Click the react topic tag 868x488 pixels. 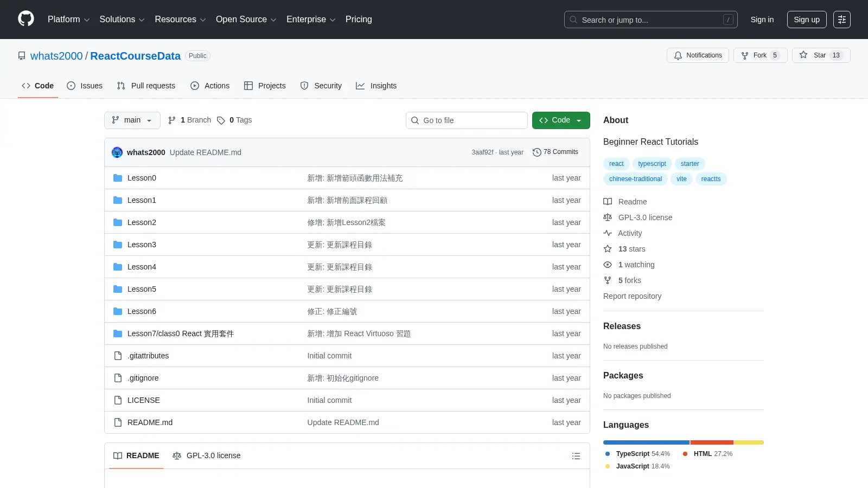tap(616, 164)
